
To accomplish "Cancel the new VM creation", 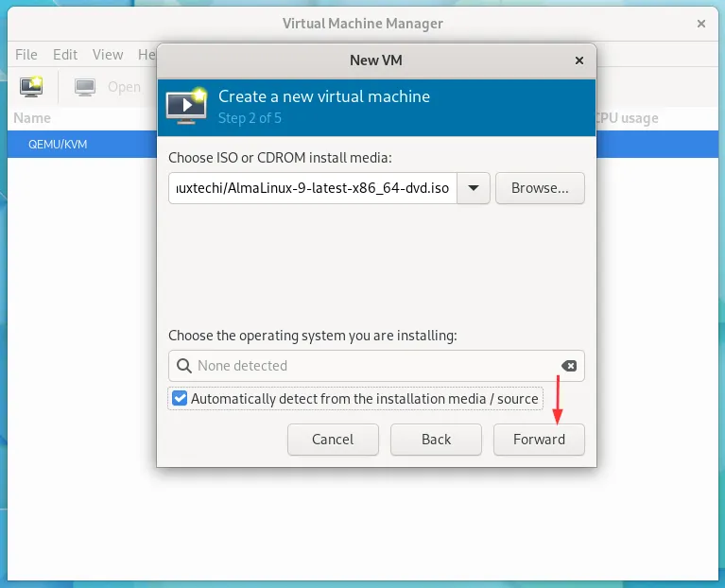I will coord(333,440).
